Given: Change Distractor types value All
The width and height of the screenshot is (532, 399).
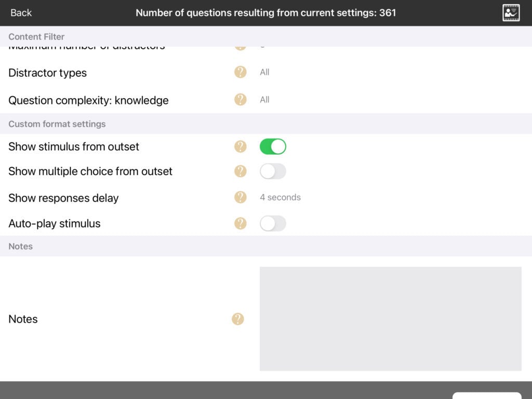Looking at the screenshot, I should point(264,72).
